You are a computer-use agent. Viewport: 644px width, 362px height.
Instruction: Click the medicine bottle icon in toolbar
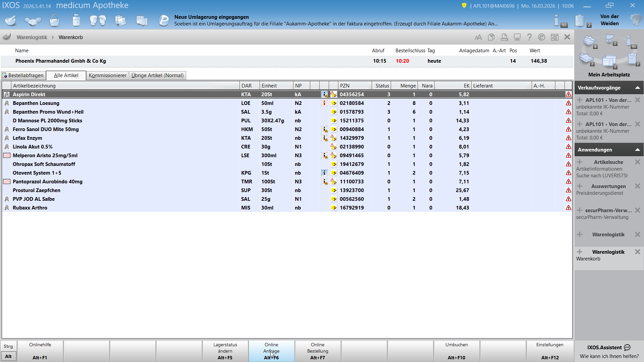tap(76, 20)
